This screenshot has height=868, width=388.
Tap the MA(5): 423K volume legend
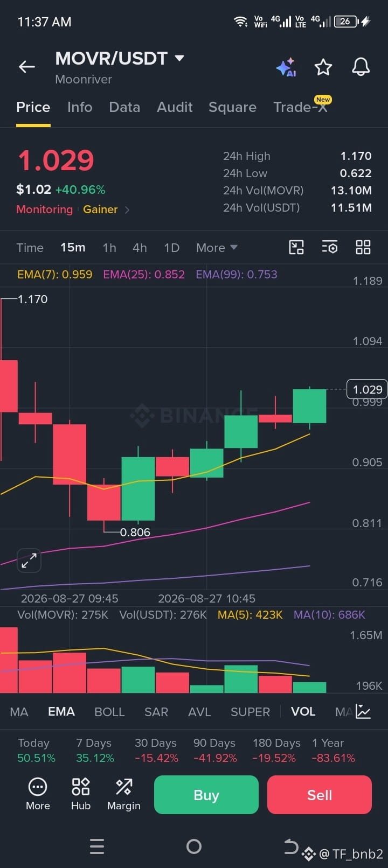tap(250, 615)
